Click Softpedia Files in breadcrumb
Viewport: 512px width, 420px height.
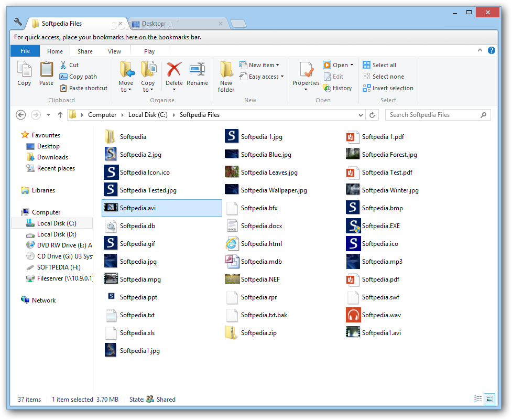(x=200, y=115)
